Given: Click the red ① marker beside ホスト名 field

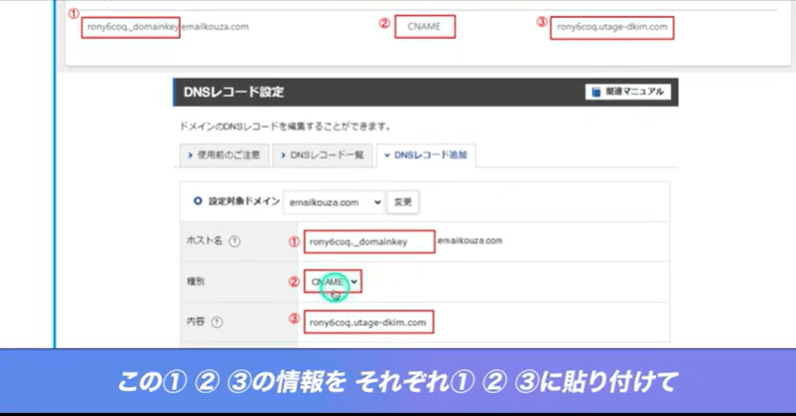Looking at the screenshot, I should coord(294,241).
